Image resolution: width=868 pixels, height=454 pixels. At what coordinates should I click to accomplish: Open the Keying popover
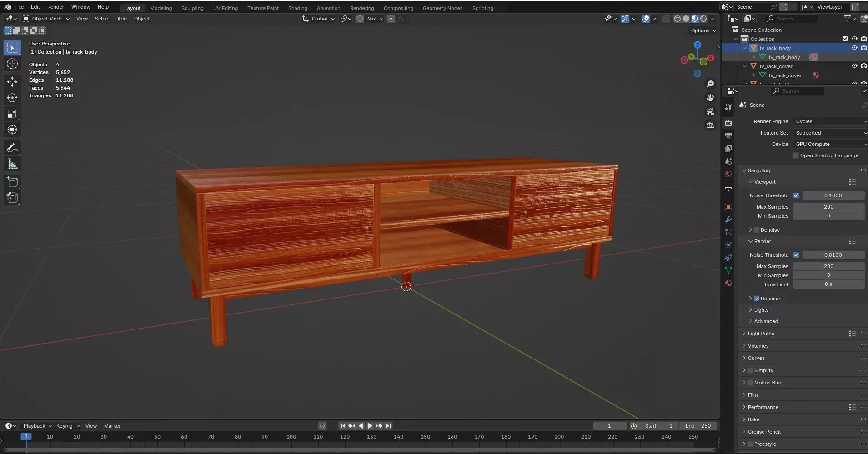pos(67,426)
